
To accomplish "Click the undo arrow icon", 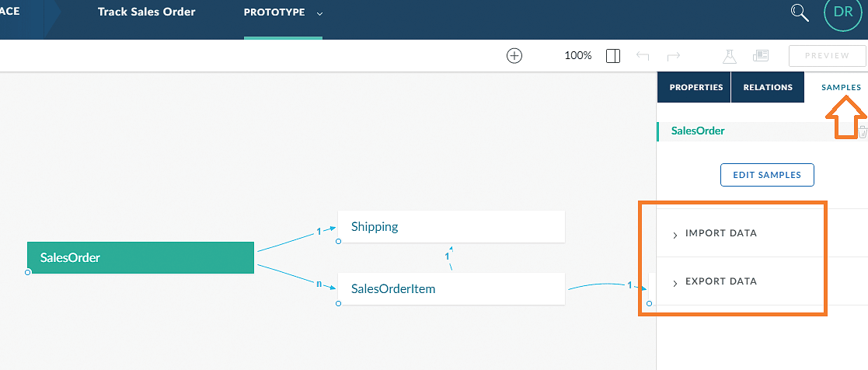I will point(643,56).
